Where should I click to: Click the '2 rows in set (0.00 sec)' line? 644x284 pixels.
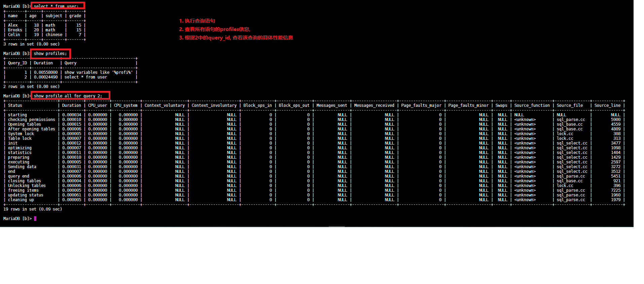32,87
